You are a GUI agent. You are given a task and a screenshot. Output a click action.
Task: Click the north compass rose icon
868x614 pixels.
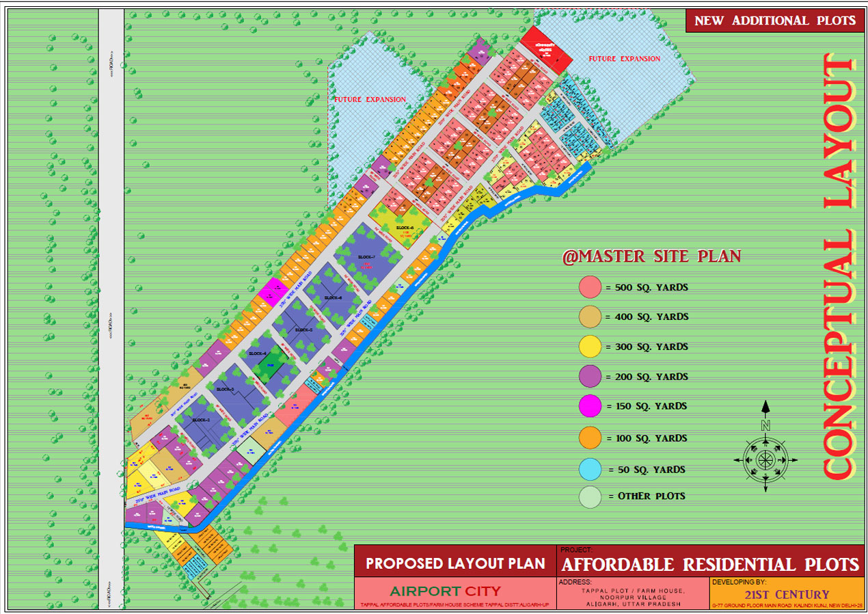[765, 459]
